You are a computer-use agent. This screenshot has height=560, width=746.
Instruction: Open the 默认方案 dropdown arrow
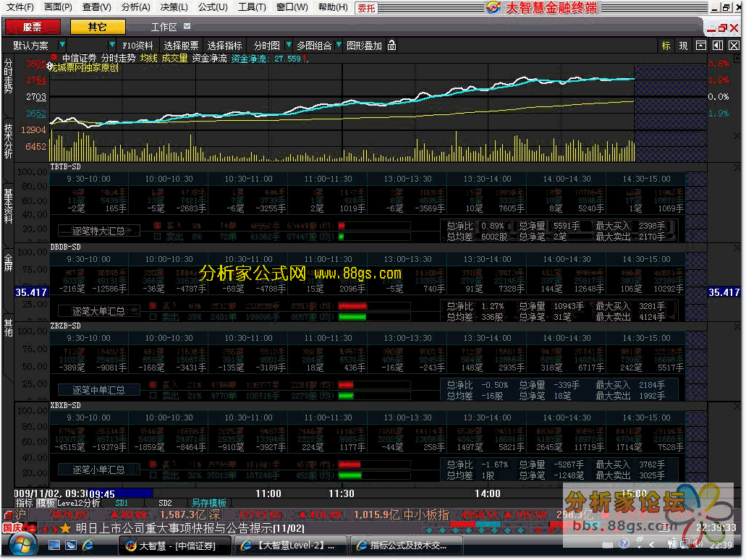[62, 45]
